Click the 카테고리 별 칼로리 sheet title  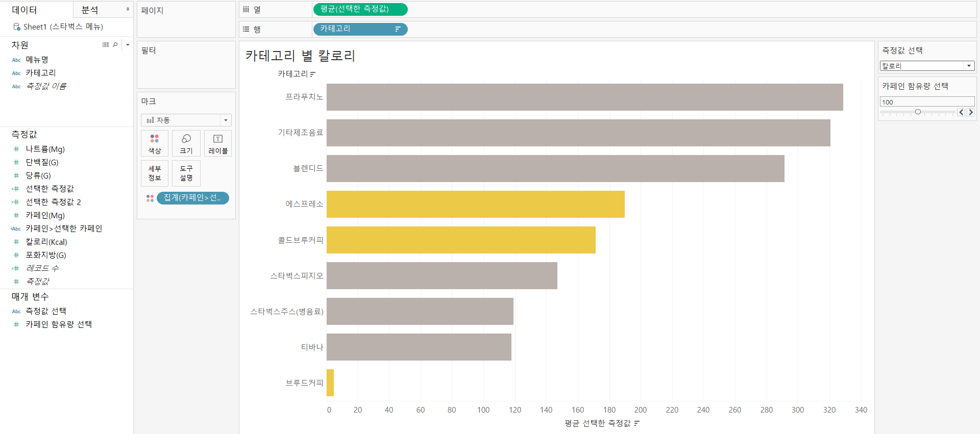[x=300, y=56]
